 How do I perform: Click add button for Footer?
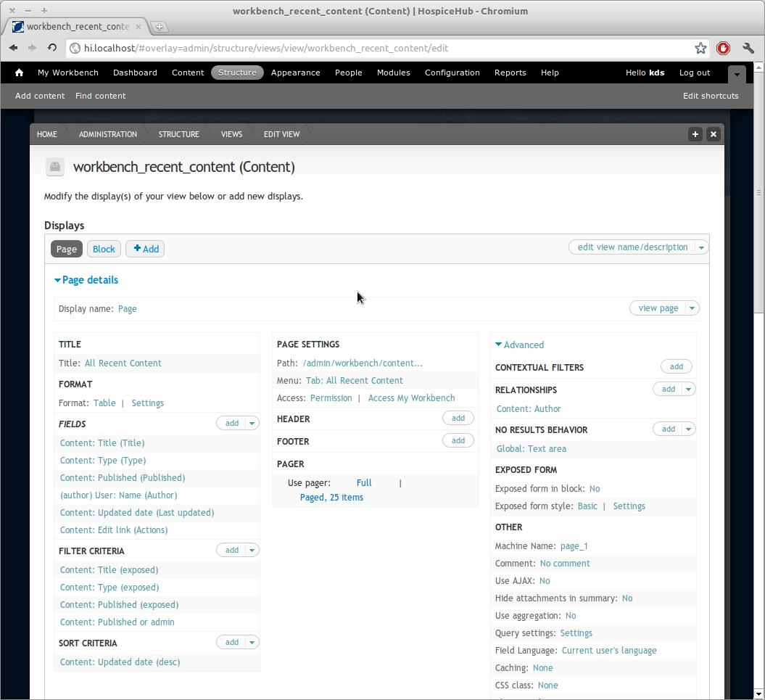point(458,440)
